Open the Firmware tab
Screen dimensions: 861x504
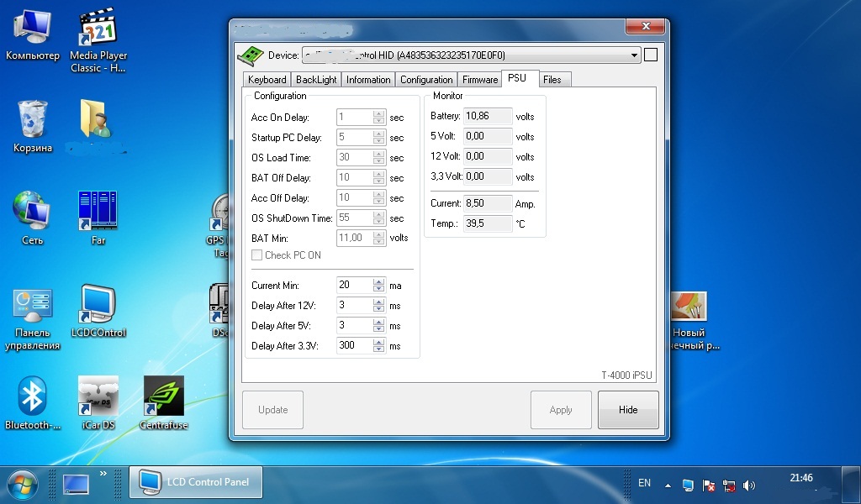coord(480,80)
